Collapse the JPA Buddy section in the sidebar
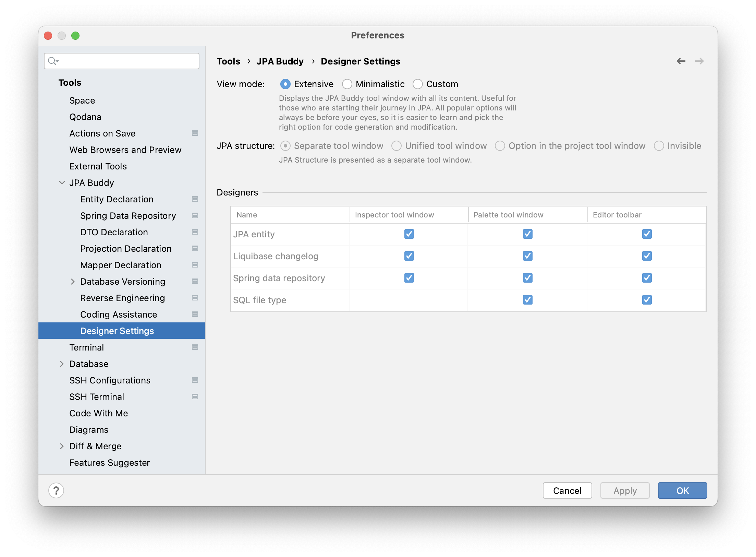 62,182
